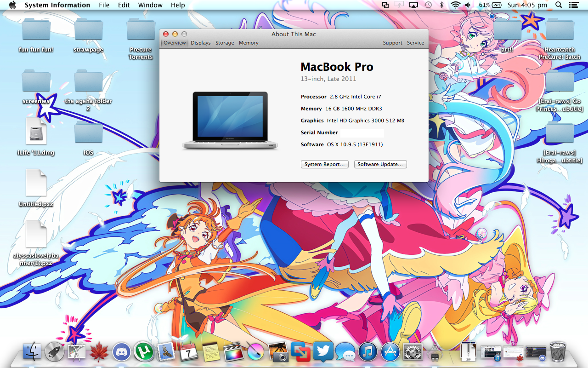Launch iTunes from the dock

tap(367, 352)
